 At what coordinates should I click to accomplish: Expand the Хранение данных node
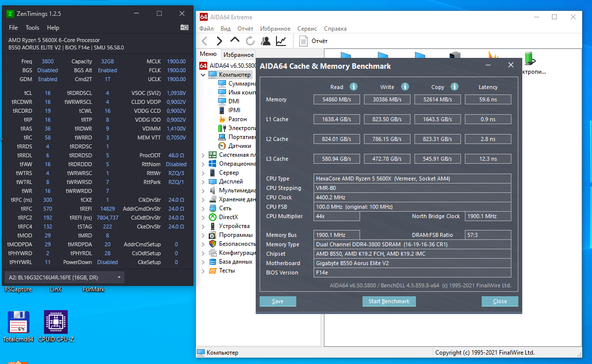tap(203, 199)
